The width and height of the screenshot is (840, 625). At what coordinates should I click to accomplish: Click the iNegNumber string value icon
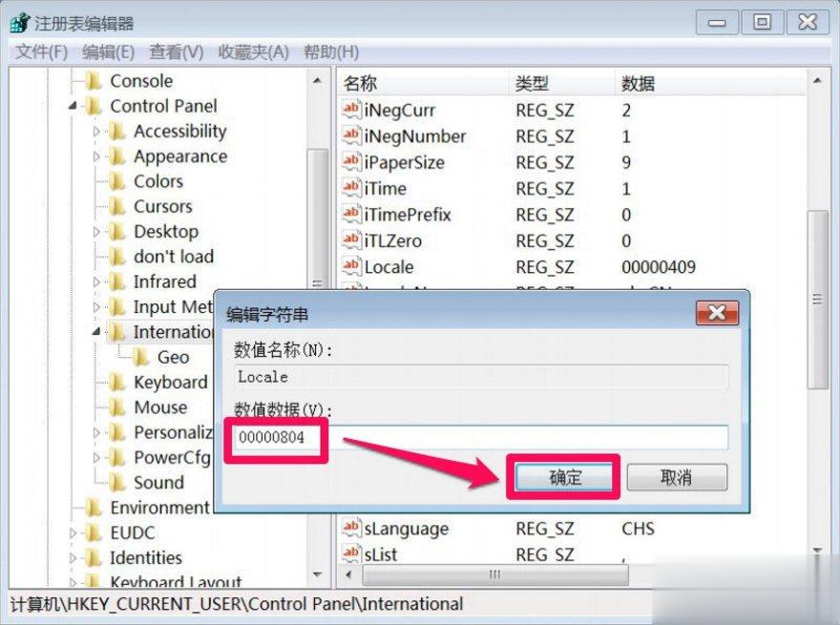pyautogui.click(x=351, y=136)
